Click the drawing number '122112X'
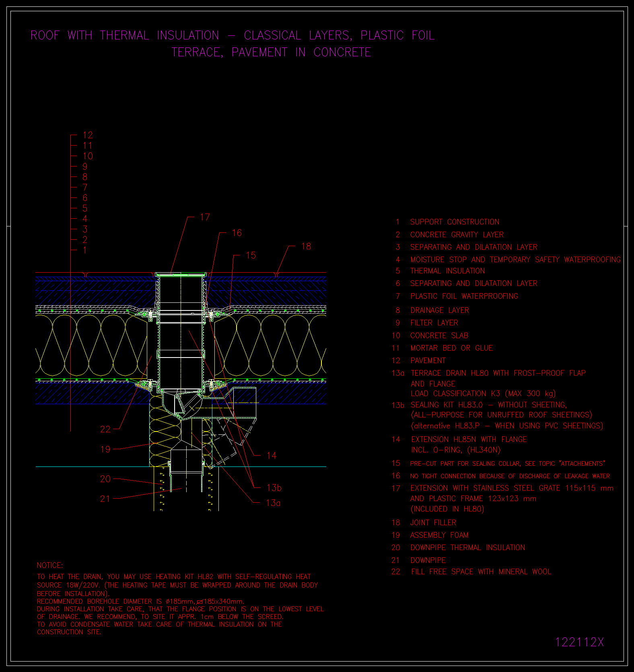This screenshot has height=672, width=634. point(579,642)
